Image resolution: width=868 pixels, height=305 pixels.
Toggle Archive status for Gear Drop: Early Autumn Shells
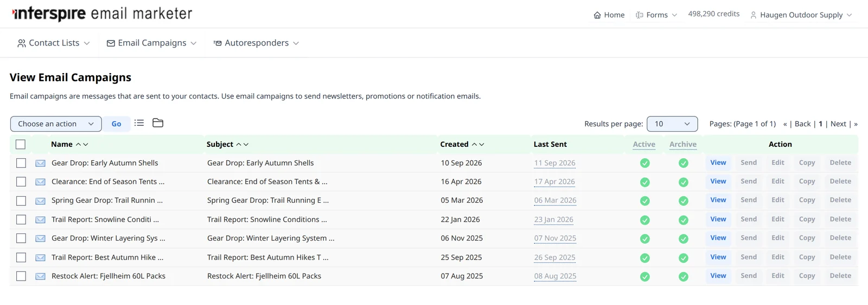coord(684,163)
